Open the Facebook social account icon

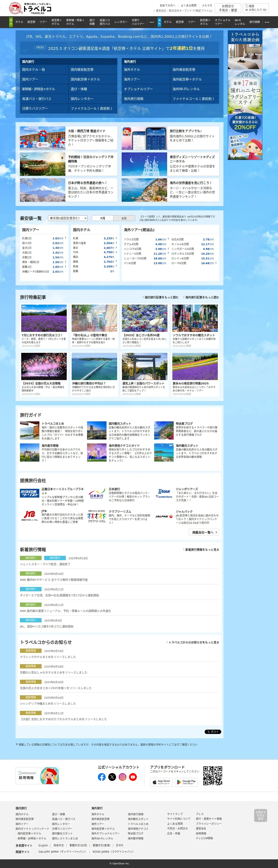click(x=102, y=777)
